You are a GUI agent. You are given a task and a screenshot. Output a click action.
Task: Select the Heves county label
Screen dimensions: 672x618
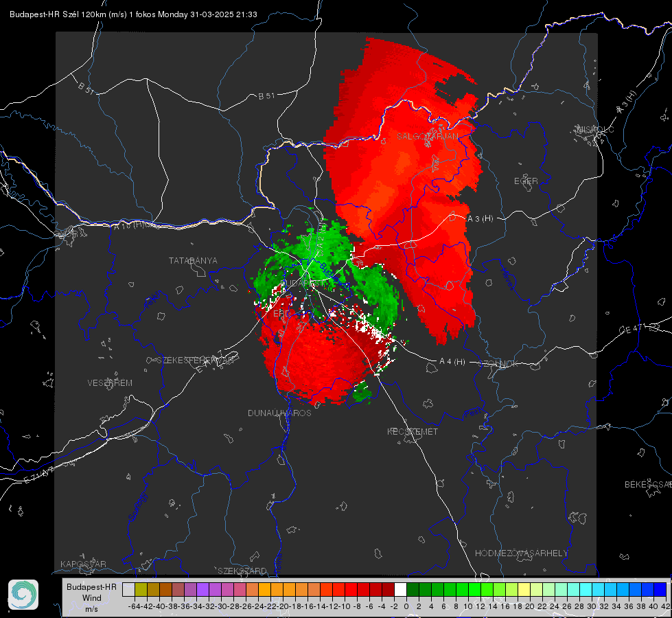(x=507, y=279)
